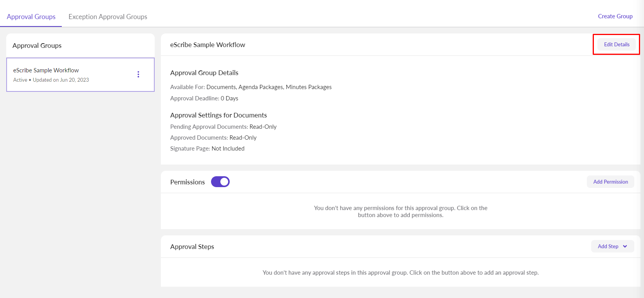Select eScribe Sample Workflow in the group list

coord(46,70)
